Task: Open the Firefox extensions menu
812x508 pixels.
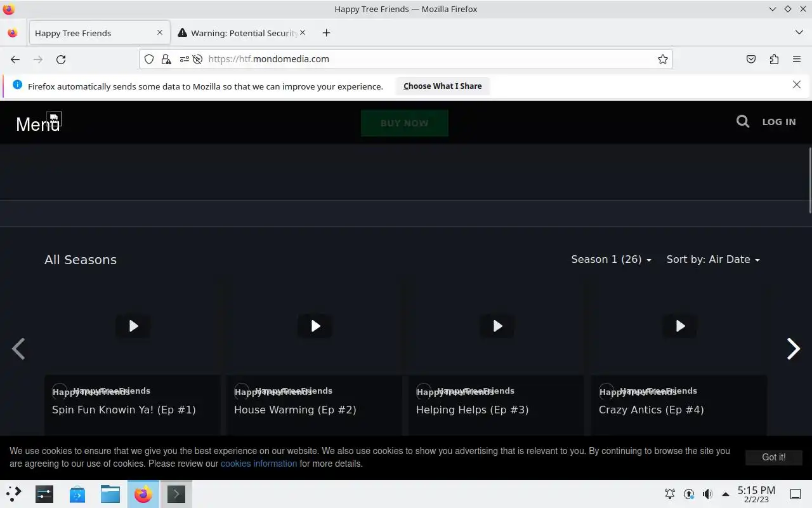Action: point(774,59)
